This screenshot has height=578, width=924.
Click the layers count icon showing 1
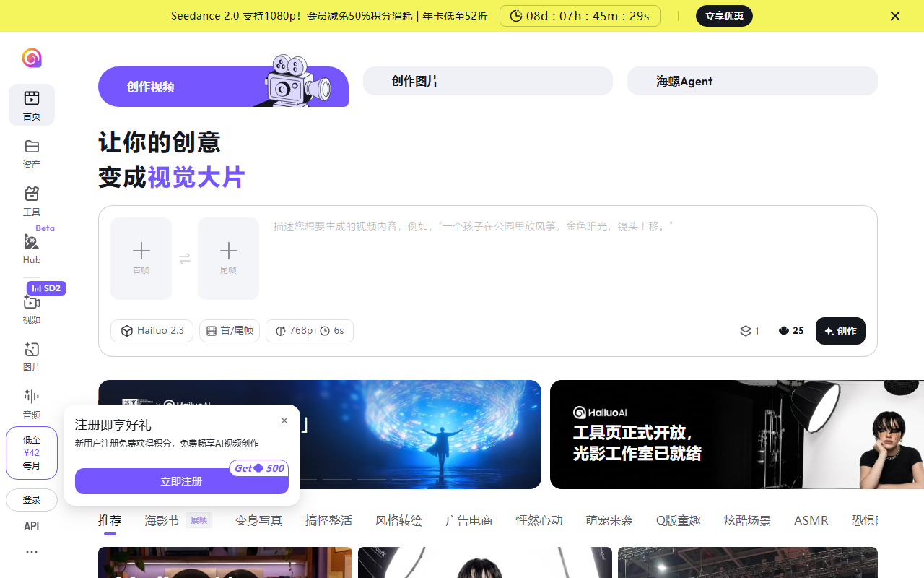pyautogui.click(x=750, y=331)
